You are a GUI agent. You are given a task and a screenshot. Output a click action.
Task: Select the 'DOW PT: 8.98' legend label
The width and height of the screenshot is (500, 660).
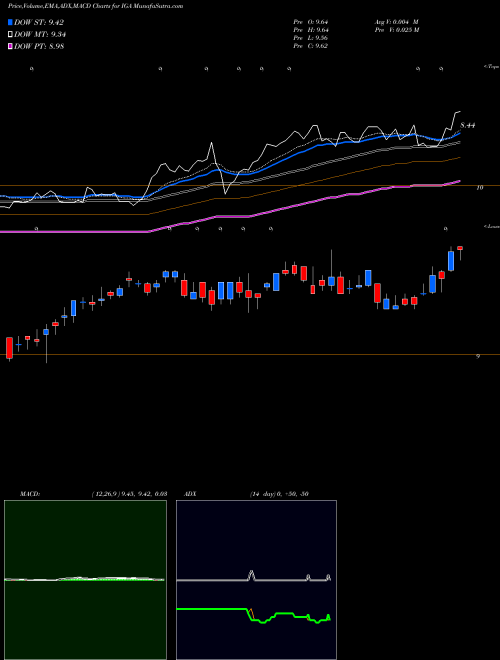tap(39, 47)
